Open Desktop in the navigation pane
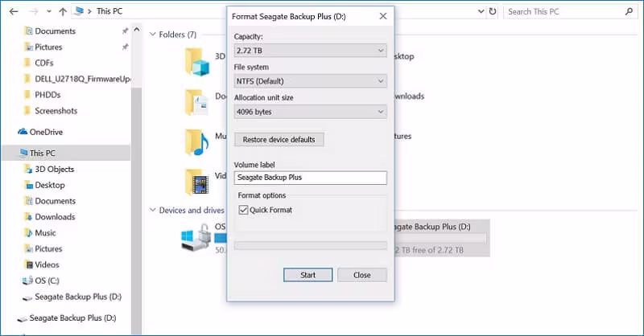 pyautogui.click(x=50, y=185)
